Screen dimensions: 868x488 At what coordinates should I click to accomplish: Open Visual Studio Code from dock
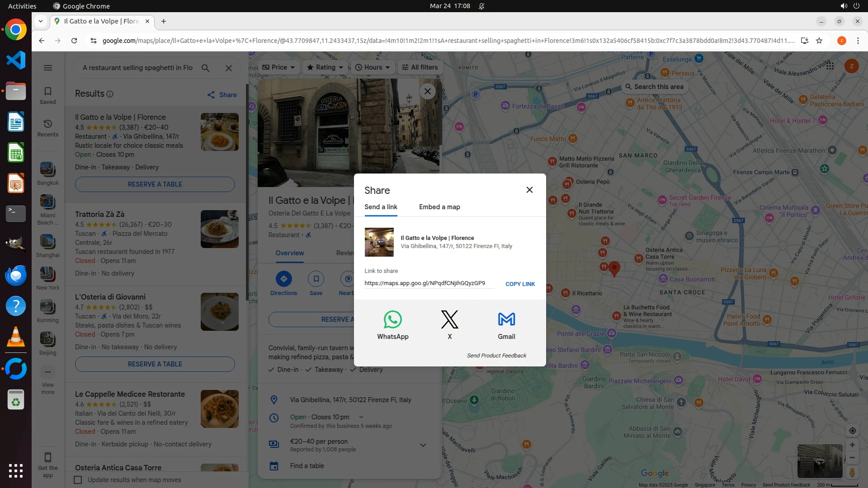[16, 60]
